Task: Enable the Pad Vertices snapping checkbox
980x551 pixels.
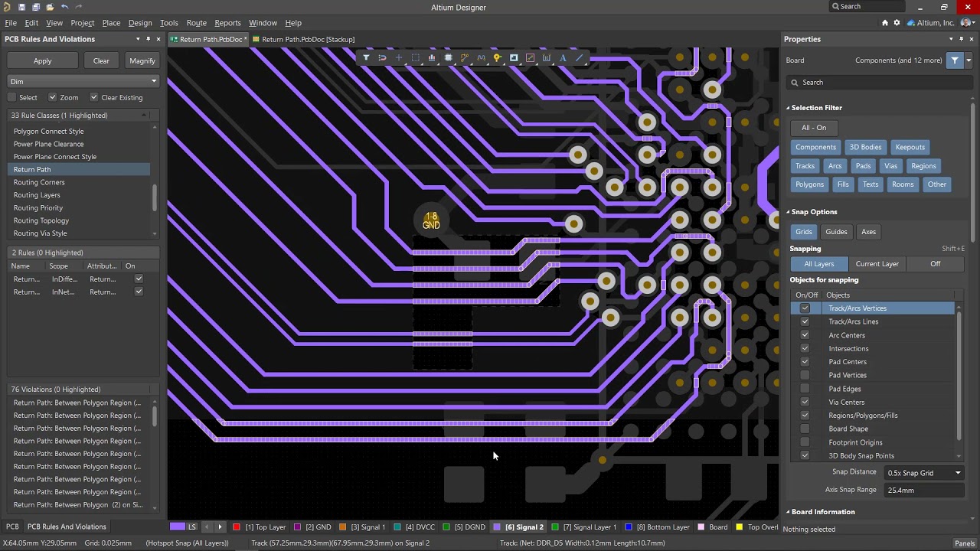Action: (x=805, y=375)
